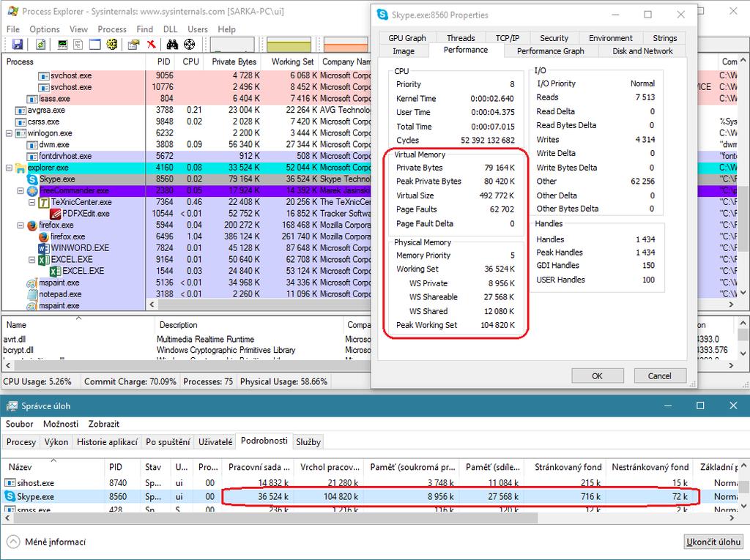Select the avrt.dll row in lower pane

click(x=187, y=339)
